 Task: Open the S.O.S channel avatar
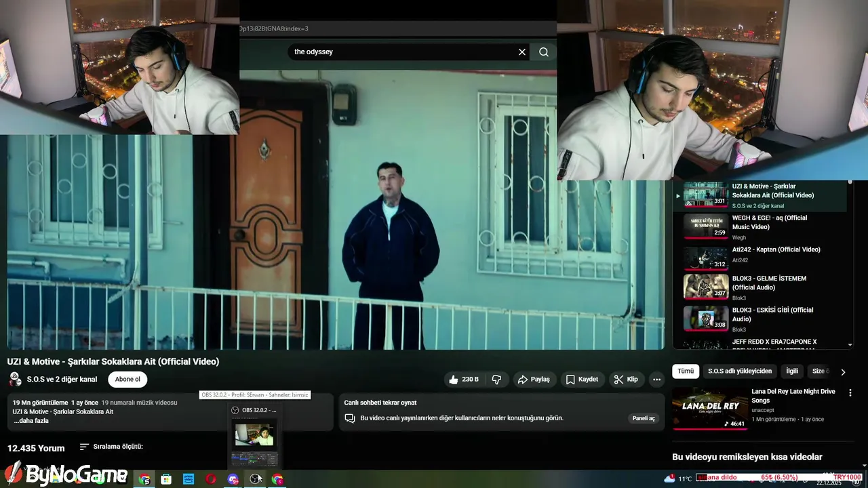(x=15, y=380)
